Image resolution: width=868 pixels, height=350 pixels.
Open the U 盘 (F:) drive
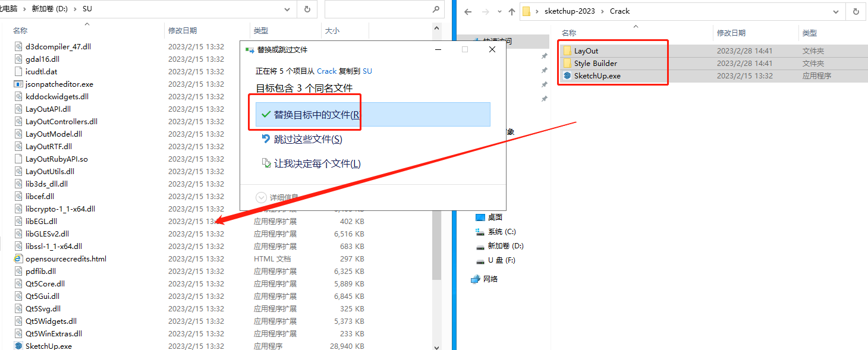(x=501, y=260)
